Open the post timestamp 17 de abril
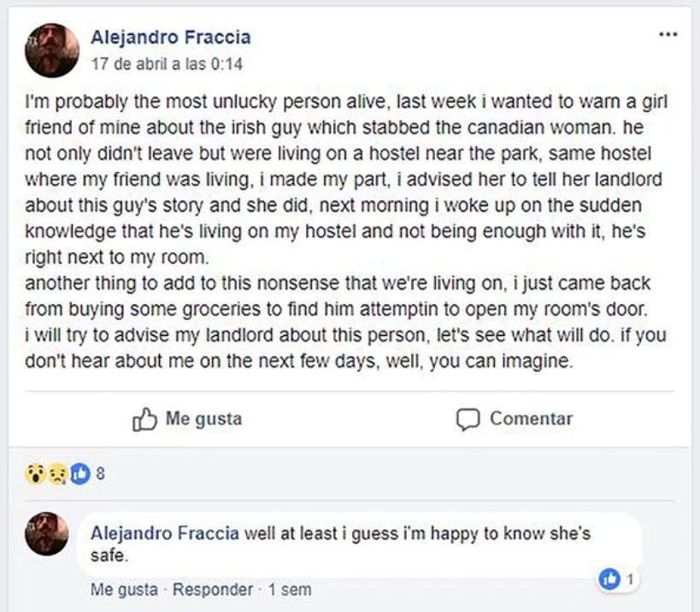 click(167, 64)
